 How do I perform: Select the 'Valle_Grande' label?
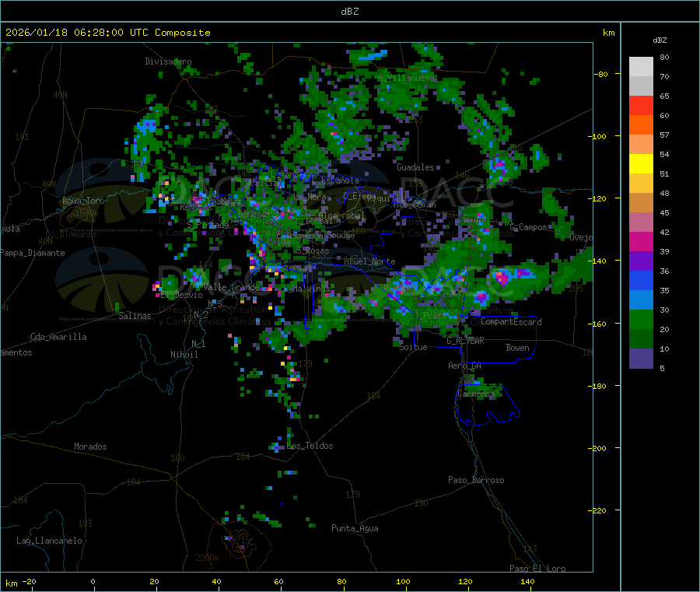click(x=231, y=287)
